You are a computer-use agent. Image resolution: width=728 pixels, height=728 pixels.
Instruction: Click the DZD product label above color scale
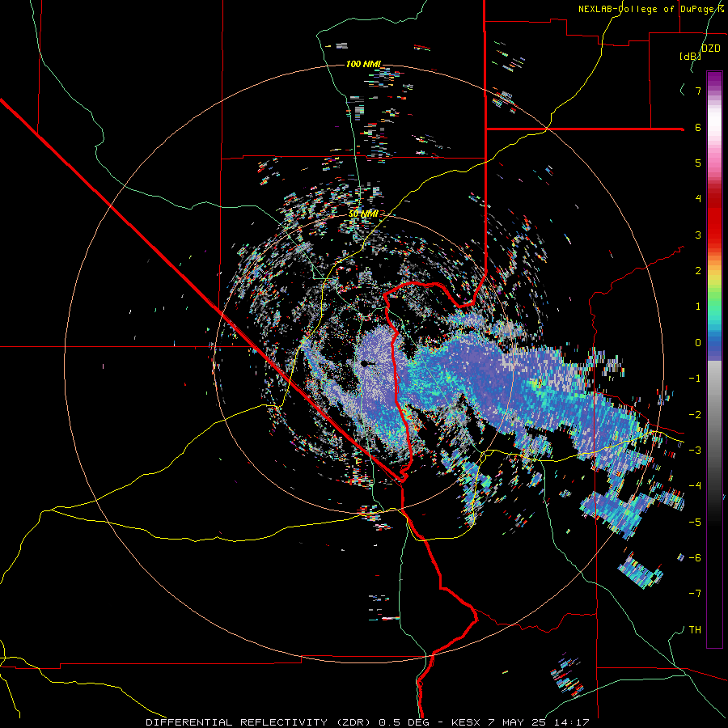[x=711, y=49]
